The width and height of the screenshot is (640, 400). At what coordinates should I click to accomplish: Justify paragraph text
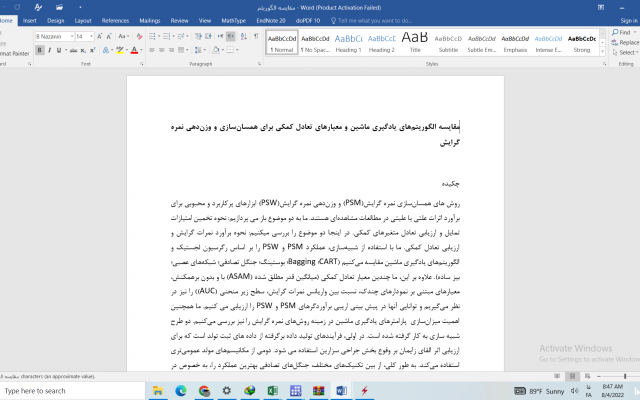click(181, 50)
